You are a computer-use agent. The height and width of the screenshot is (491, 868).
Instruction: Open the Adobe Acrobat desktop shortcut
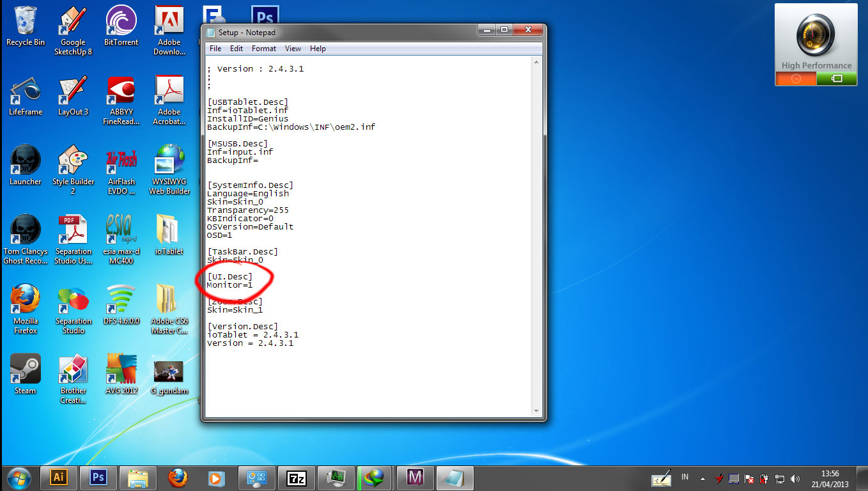point(169,100)
